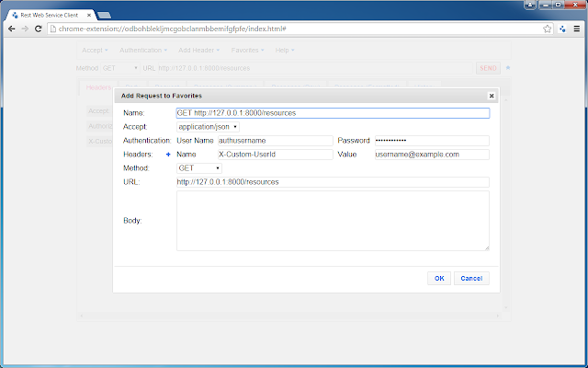588x368 pixels.
Task: Click the header Name field X-Custom-UserId
Action: (276, 155)
